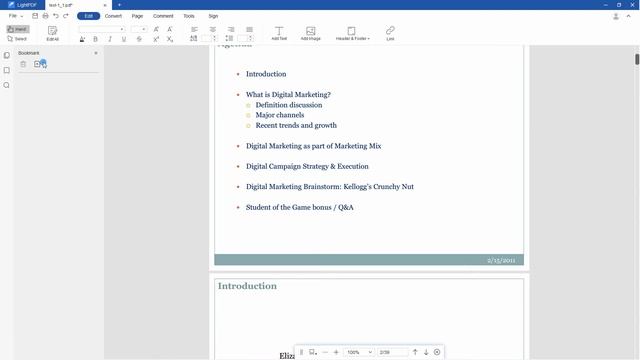Toggle underline formatting
The height and width of the screenshot is (360, 640).
tap(124, 39)
